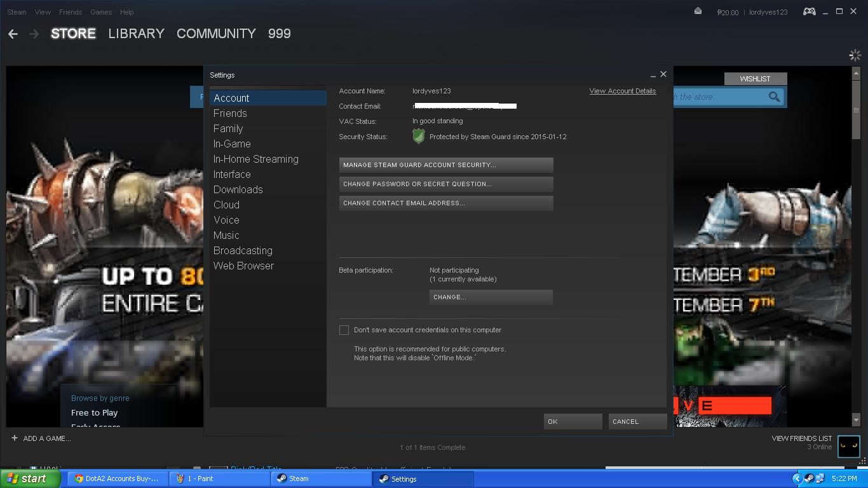Select In-Game settings category

(x=268, y=144)
